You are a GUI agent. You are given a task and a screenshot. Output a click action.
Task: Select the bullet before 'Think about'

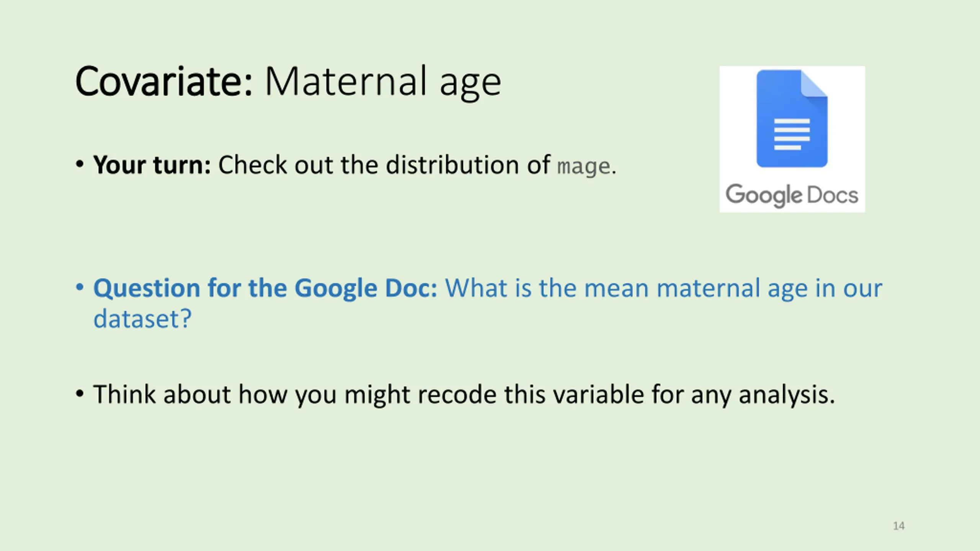point(79,394)
